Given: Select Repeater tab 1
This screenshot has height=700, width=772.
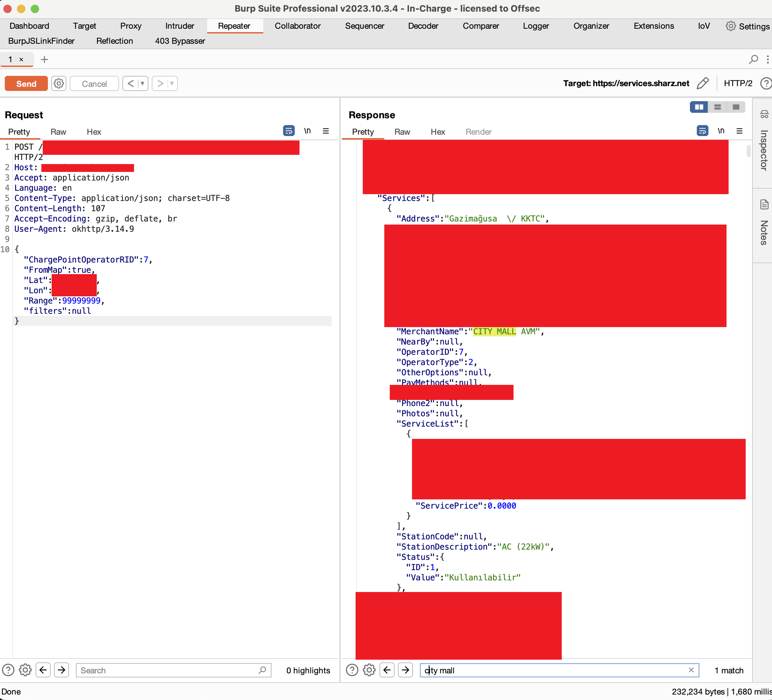Looking at the screenshot, I should 11,59.
